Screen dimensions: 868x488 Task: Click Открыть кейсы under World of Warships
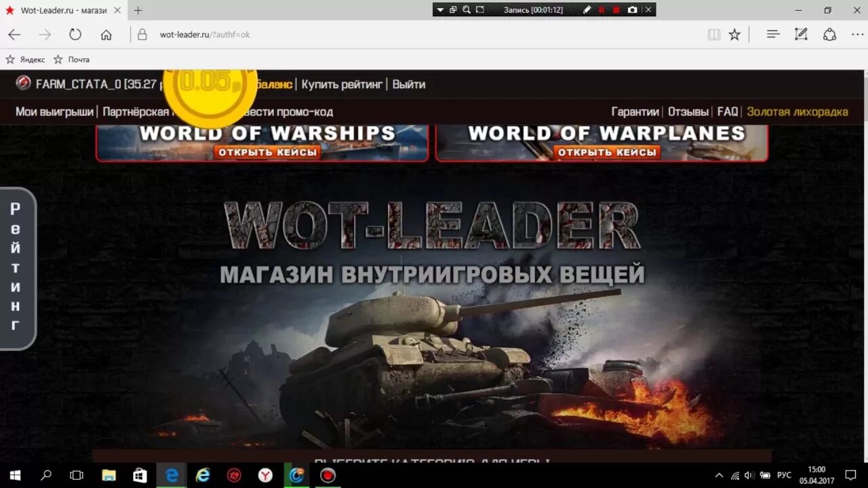tap(267, 152)
